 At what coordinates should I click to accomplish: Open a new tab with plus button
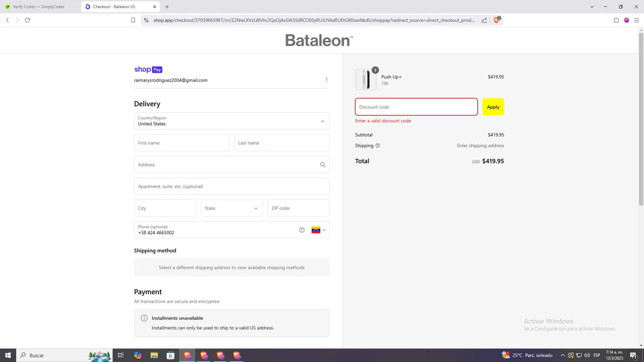click(167, 7)
